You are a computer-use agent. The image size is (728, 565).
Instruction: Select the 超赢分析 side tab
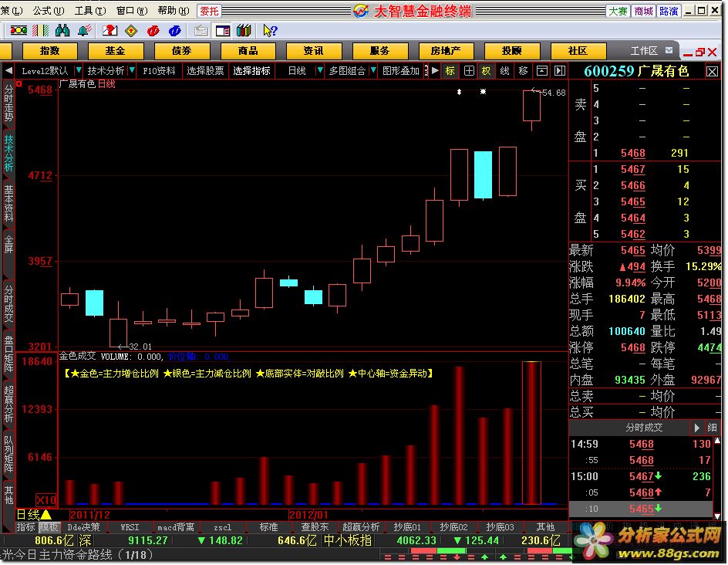[8, 404]
